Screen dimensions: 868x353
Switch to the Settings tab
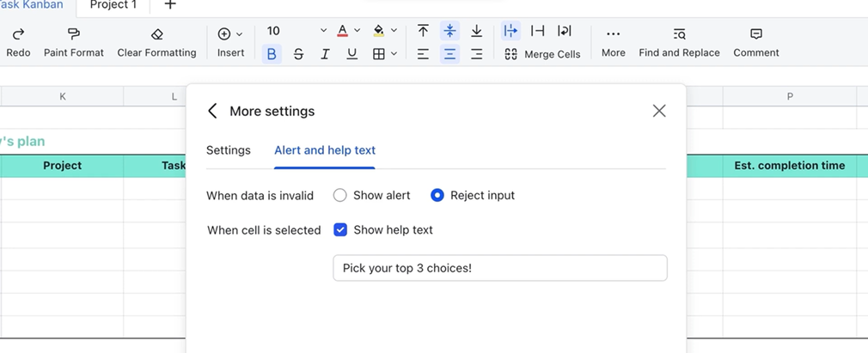tap(228, 150)
